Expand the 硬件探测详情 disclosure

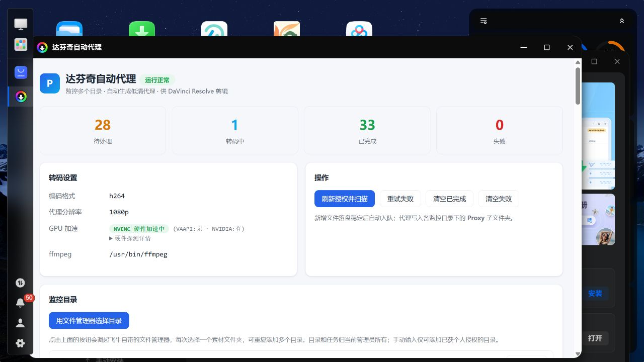(130, 238)
